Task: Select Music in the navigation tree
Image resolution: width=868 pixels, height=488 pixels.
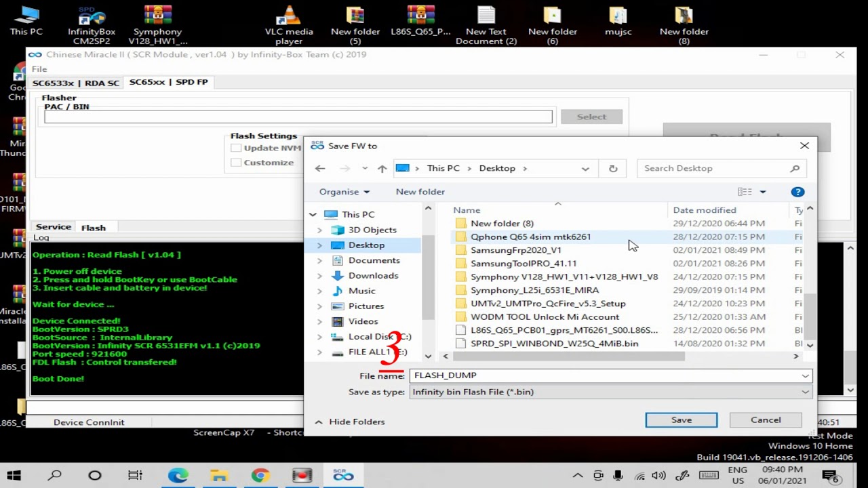Action: tap(361, 291)
